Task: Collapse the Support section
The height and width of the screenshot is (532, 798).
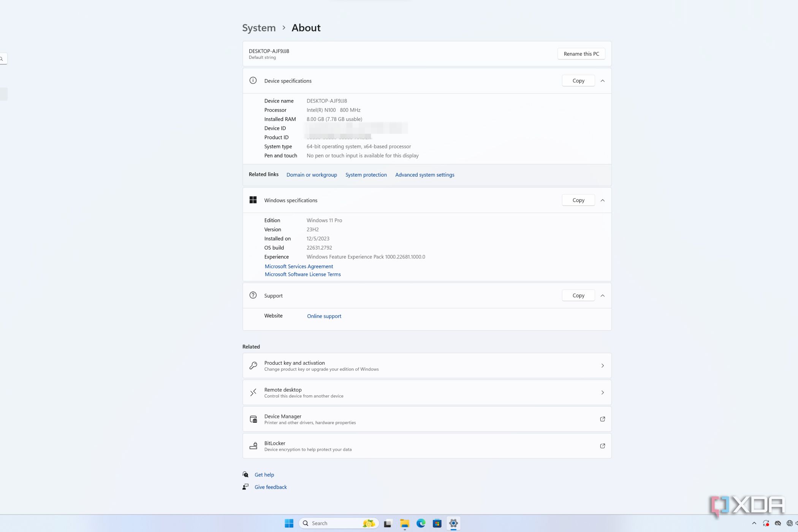Action: [x=602, y=295]
